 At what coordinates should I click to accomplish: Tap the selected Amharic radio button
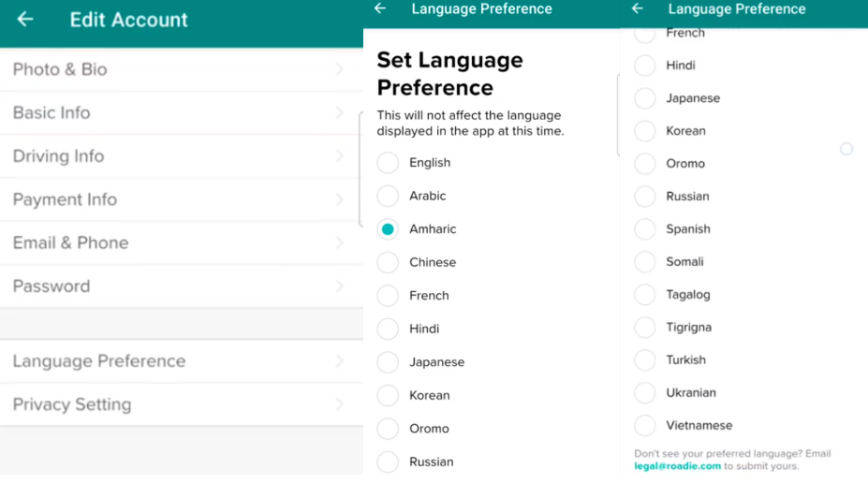pos(388,229)
